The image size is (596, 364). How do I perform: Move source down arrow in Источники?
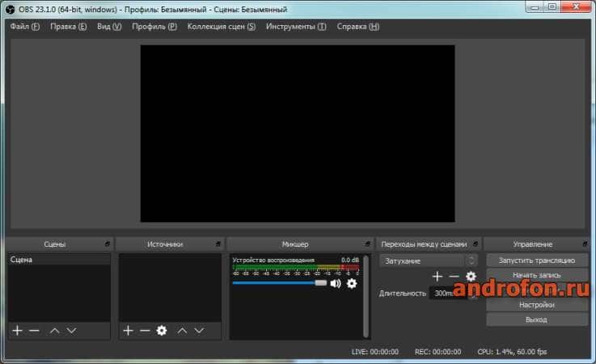(199, 331)
